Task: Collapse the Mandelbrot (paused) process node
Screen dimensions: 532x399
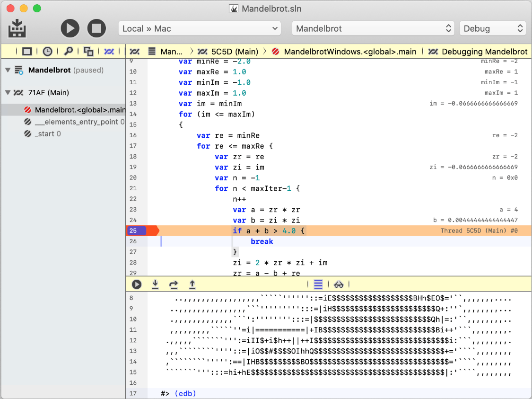Action: coord(8,71)
